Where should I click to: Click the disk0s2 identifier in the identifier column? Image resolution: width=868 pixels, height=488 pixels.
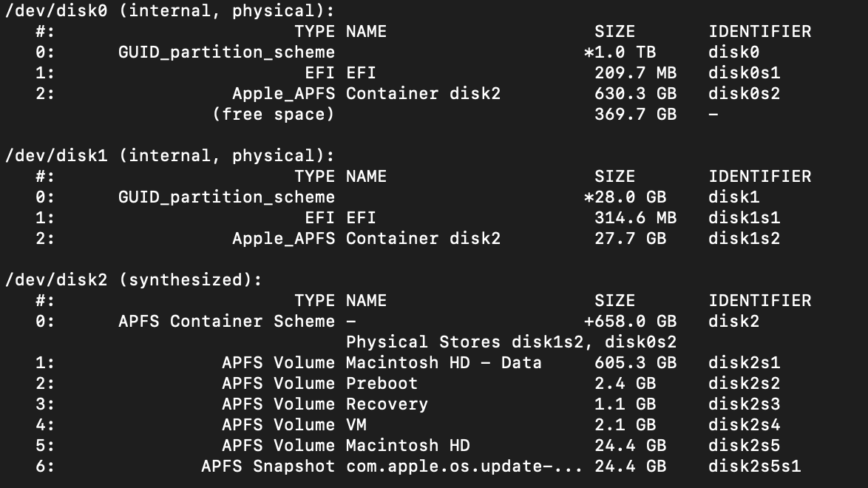(x=744, y=94)
